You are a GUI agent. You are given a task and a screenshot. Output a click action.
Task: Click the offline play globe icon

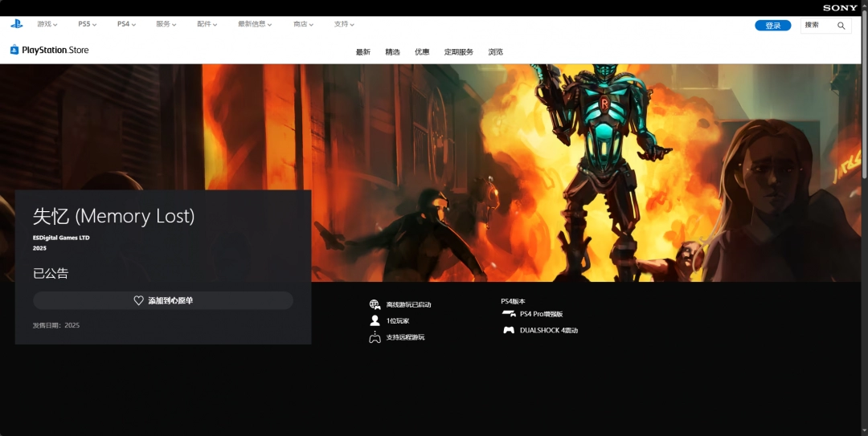[x=375, y=304]
